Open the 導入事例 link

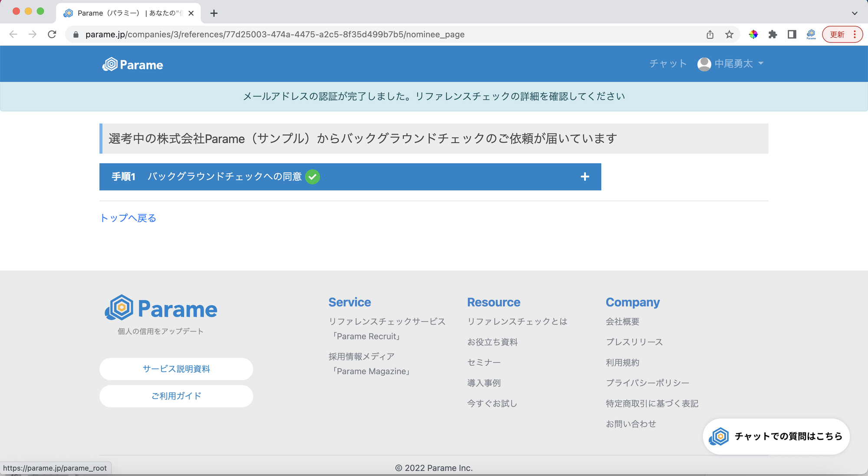(484, 383)
